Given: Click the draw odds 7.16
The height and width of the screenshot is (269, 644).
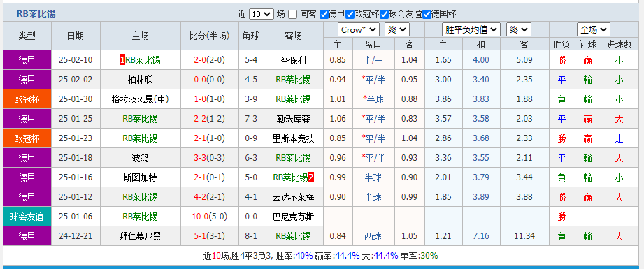Looking at the screenshot, I should [481, 236].
